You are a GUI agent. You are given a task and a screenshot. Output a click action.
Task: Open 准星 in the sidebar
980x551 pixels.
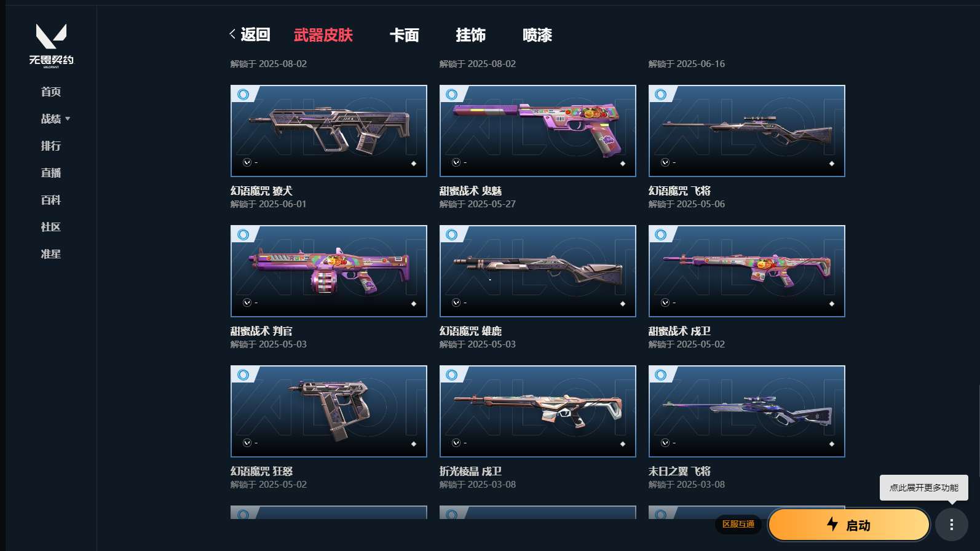point(51,254)
